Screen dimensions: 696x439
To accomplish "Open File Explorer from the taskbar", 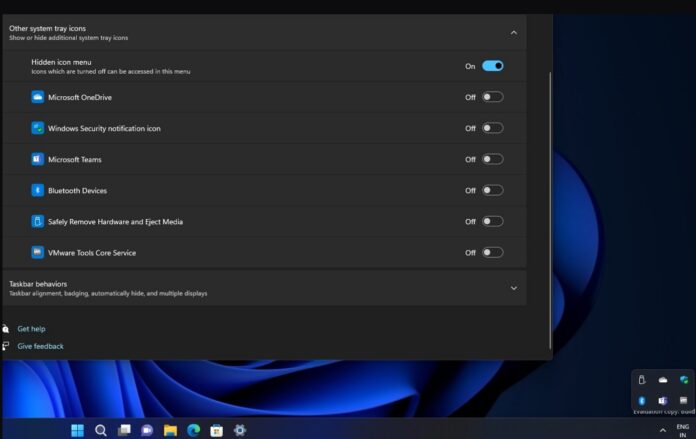I will pyautogui.click(x=170, y=430).
